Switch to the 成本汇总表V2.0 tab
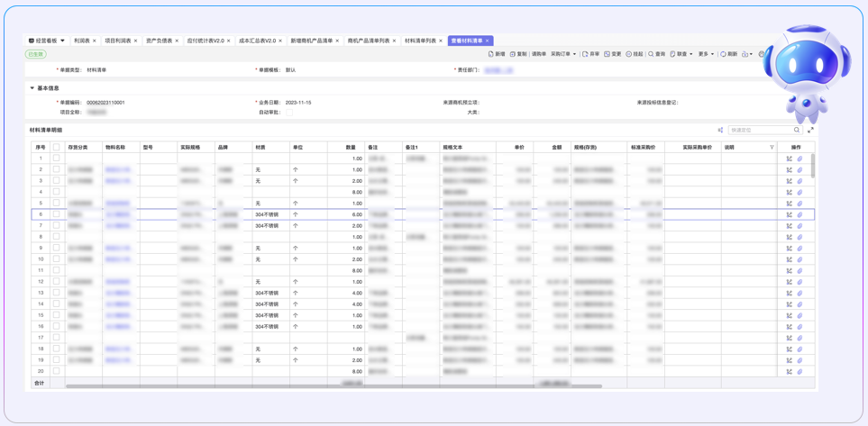 (257, 41)
